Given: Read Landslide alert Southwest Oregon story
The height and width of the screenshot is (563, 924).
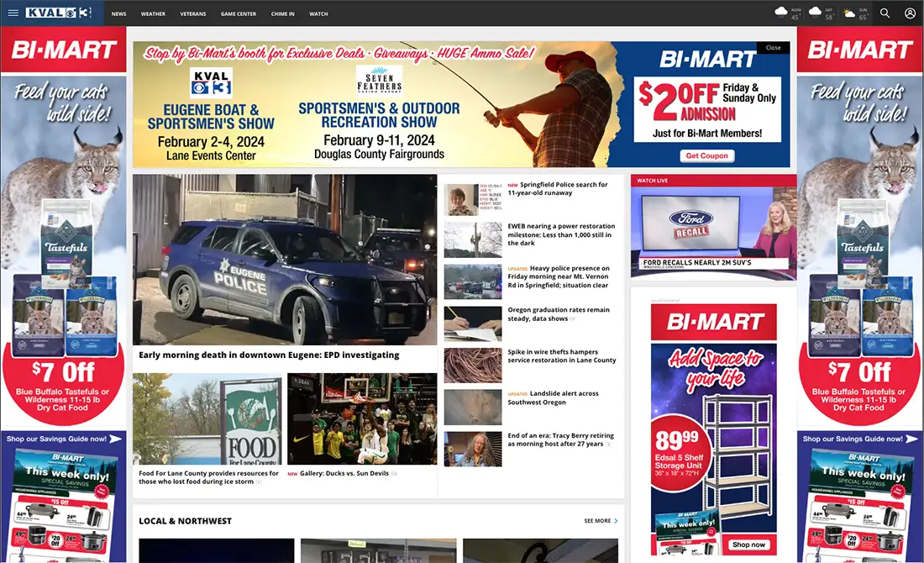Looking at the screenshot, I should click(x=554, y=398).
